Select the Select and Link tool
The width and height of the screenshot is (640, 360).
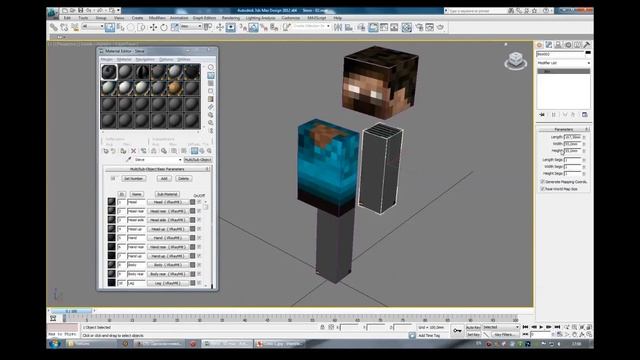[53, 27]
